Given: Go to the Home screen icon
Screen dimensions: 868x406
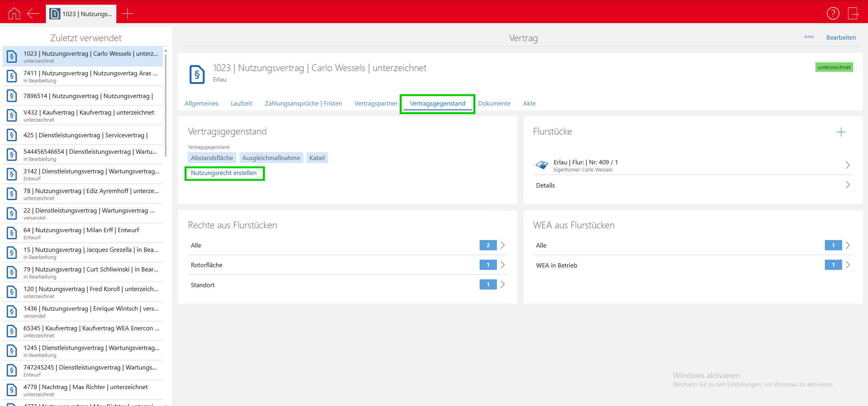Looking at the screenshot, I should coord(14,14).
